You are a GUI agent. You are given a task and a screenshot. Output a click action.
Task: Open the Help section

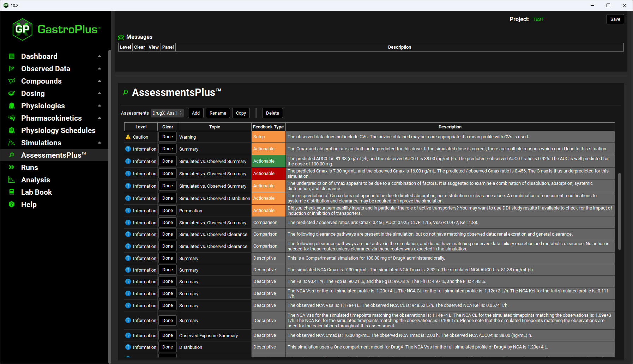(x=54, y=205)
